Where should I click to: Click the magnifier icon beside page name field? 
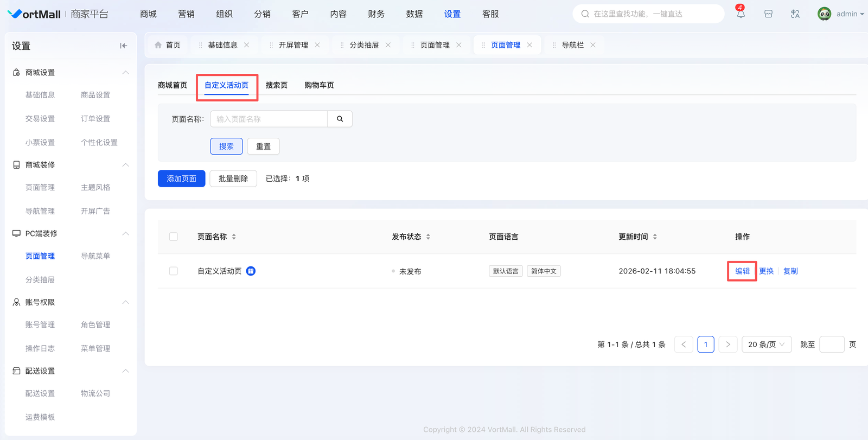pyautogui.click(x=340, y=119)
